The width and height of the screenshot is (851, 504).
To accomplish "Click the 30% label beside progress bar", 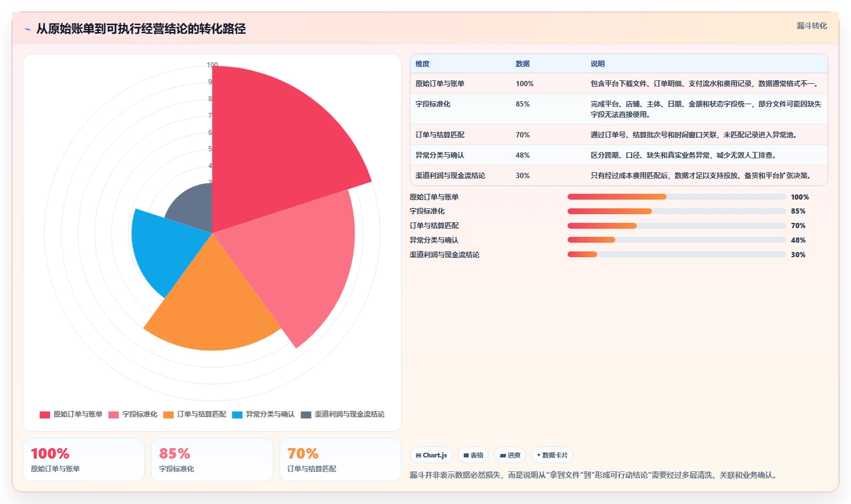I will (x=798, y=255).
